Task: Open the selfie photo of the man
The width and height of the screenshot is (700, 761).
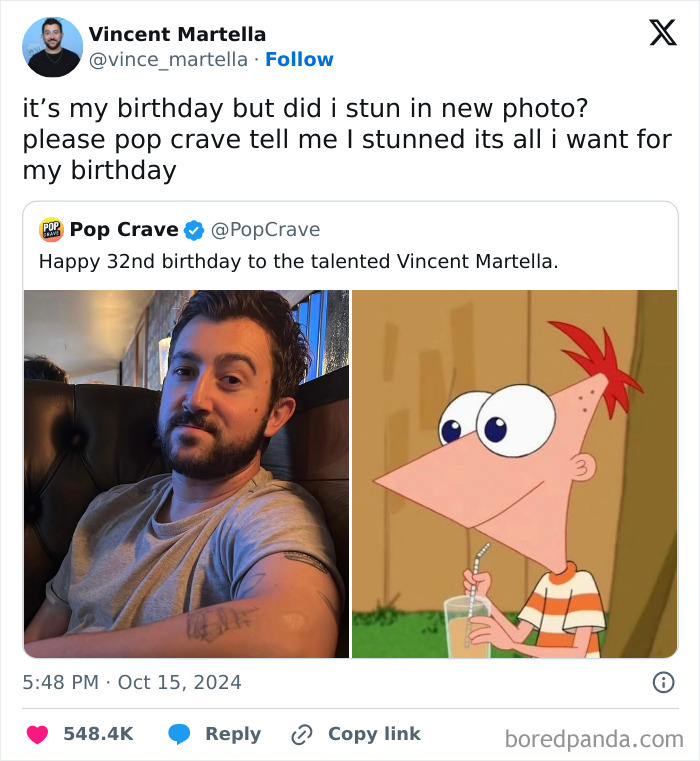Action: click(x=186, y=473)
